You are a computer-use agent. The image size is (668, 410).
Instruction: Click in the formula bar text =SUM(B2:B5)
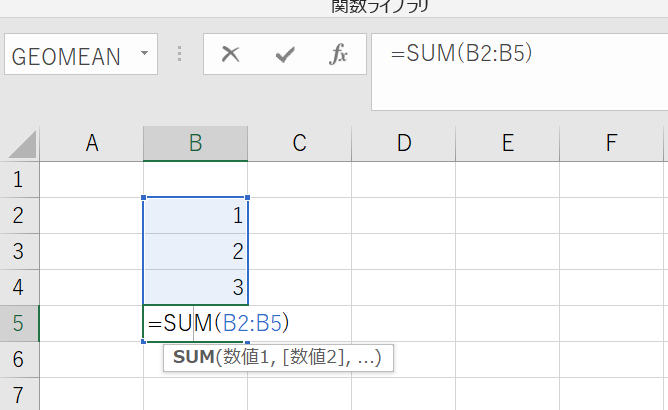coord(460,54)
